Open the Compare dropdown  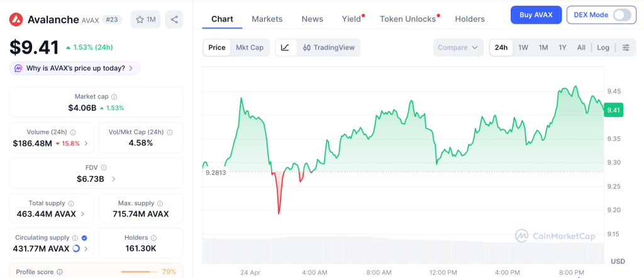click(458, 47)
